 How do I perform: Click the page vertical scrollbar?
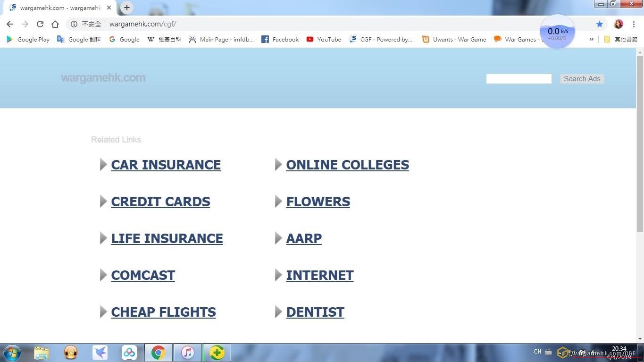640,142
